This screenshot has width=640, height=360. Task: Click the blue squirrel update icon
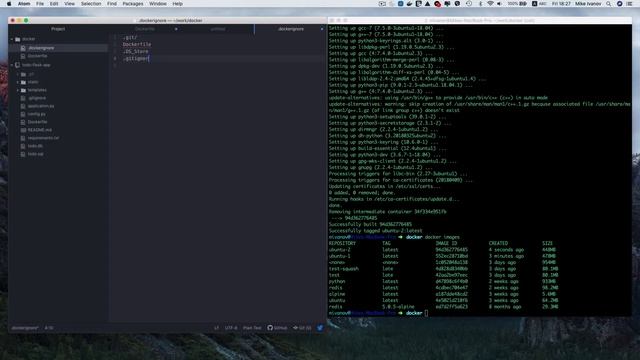[320, 328]
